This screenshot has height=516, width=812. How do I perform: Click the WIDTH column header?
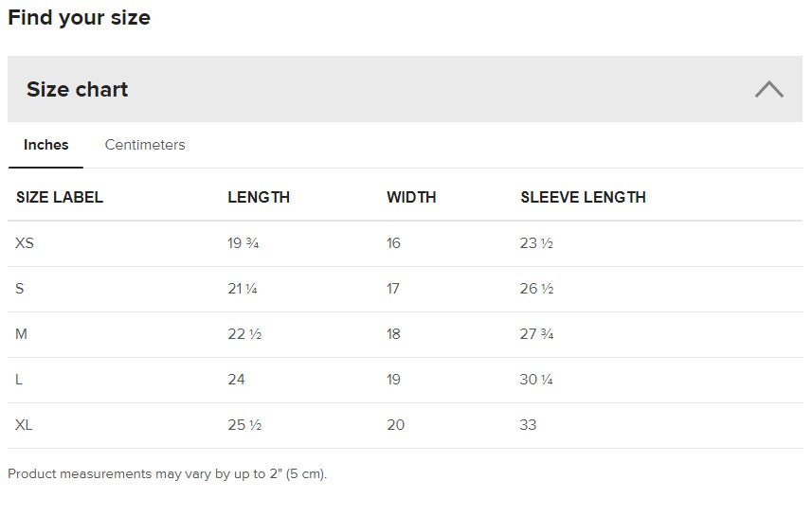[x=411, y=198]
